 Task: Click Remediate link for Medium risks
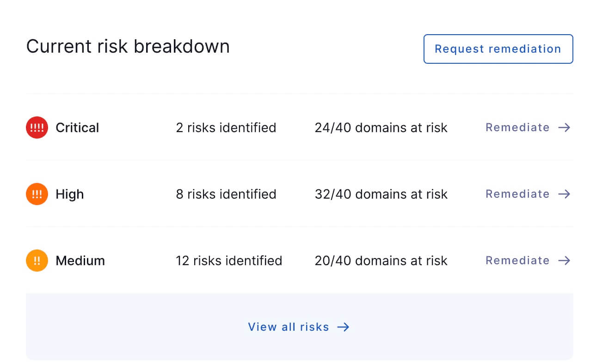[x=517, y=261]
